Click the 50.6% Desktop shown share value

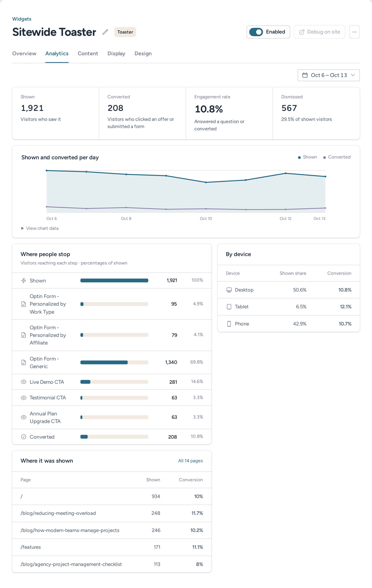coord(300,290)
